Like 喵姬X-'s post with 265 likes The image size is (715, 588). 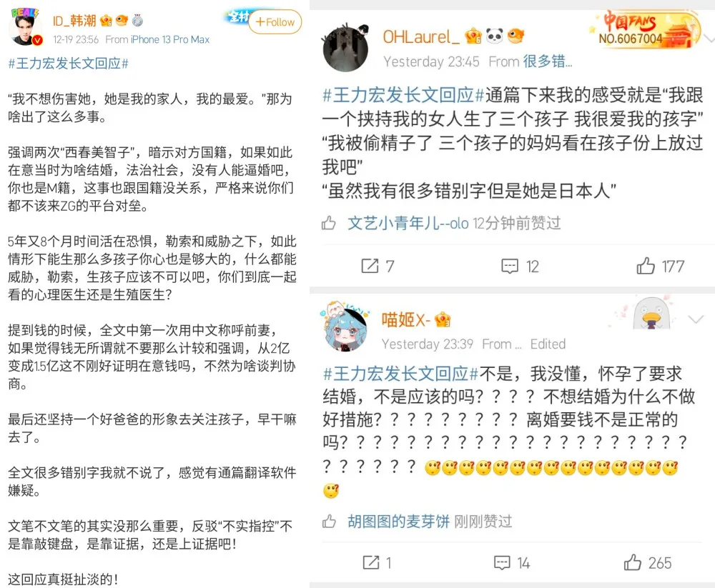click(x=648, y=562)
